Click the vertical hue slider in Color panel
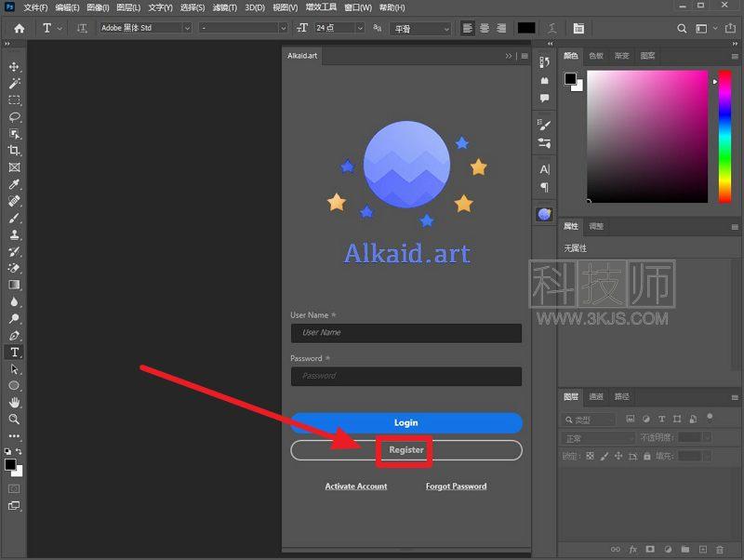The width and height of the screenshot is (744, 560). (724, 137)
